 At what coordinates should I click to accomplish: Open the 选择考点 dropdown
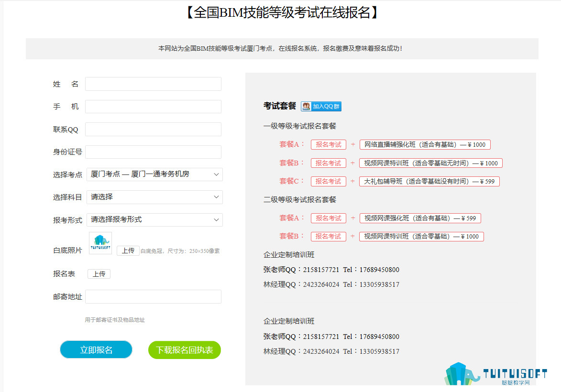pos(154,174)
